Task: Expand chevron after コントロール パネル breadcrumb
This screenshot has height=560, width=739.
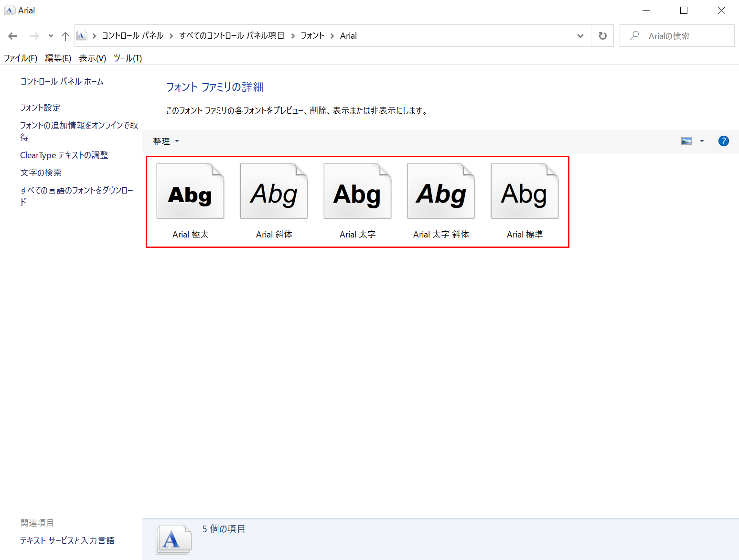Action: (x=171, y=36)
